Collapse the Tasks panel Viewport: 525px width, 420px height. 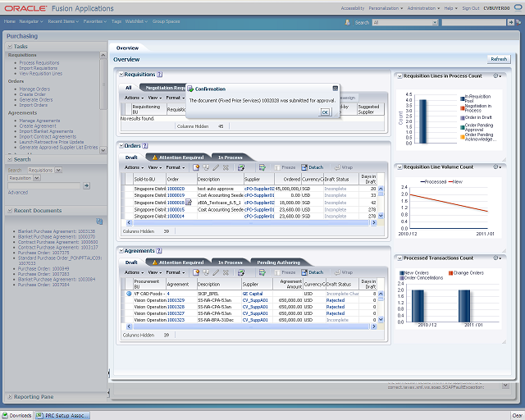pyautogui.click(x=10, y=47)
